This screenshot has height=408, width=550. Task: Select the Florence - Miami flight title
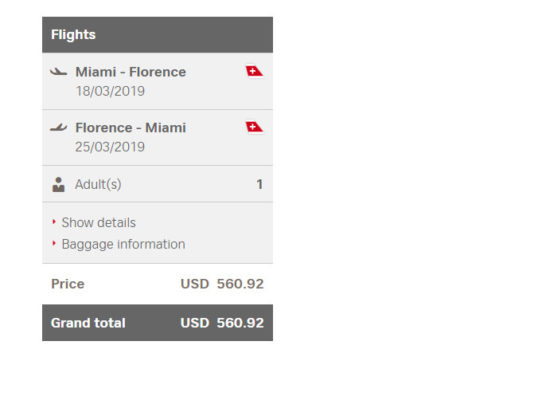click(131, 128)
